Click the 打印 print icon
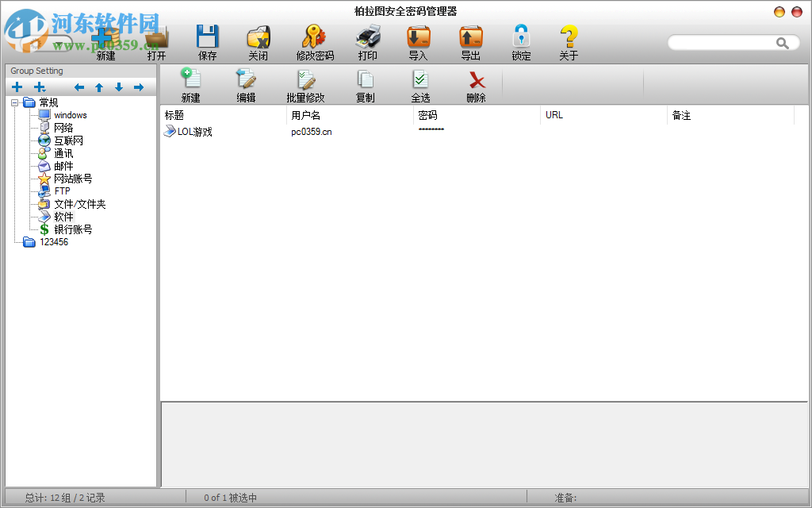 [x=367, y=41]
